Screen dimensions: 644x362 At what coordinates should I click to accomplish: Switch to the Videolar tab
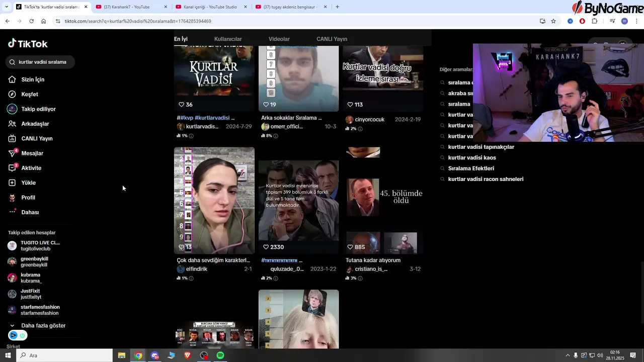[279, 39]
